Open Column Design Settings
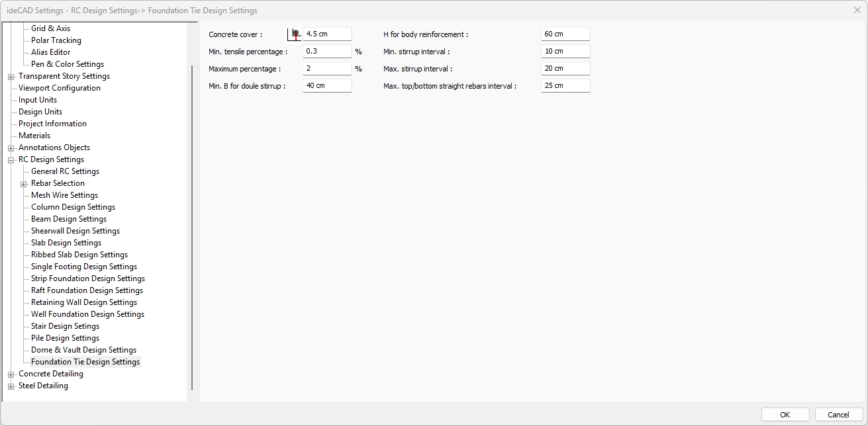The height and width of the screenshot is (426, 868). point(73,207)
